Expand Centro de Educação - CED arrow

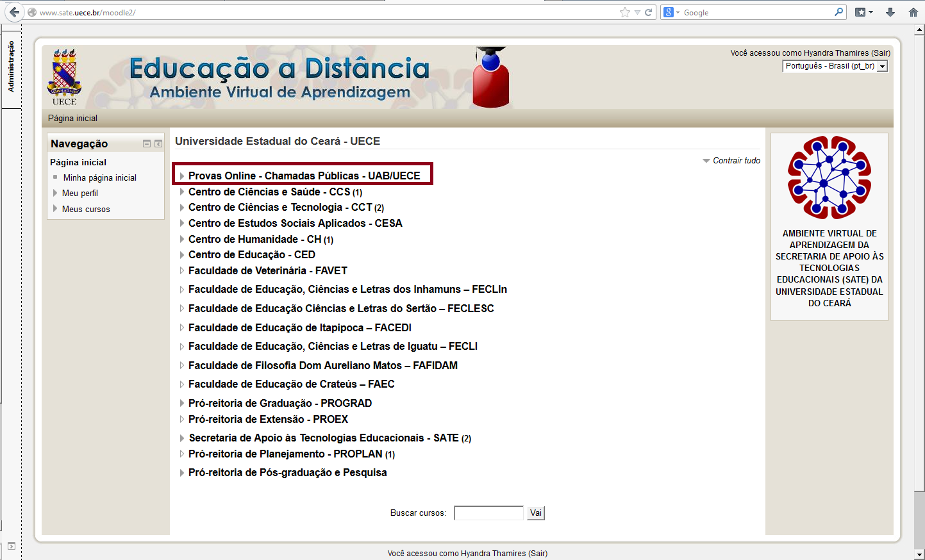182,254
